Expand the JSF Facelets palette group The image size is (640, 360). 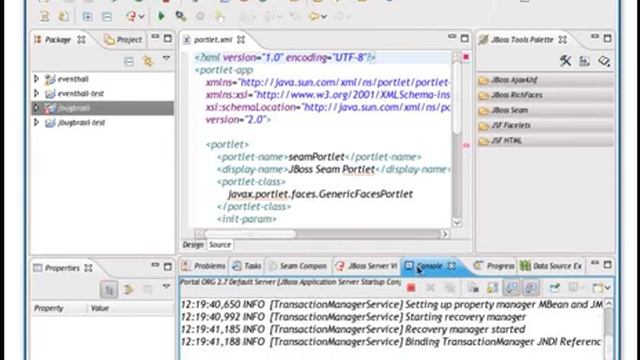(x=545, y=125)
